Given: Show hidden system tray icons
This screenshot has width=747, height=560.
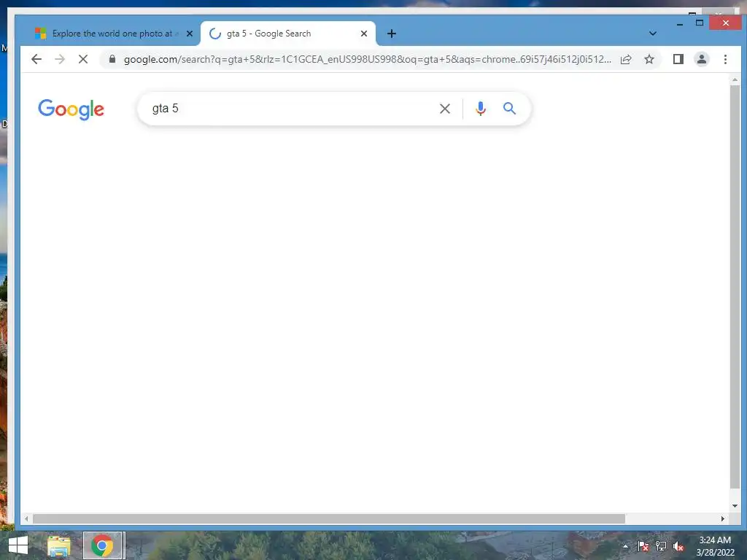Looking at the screenshot, I should 625,546.
